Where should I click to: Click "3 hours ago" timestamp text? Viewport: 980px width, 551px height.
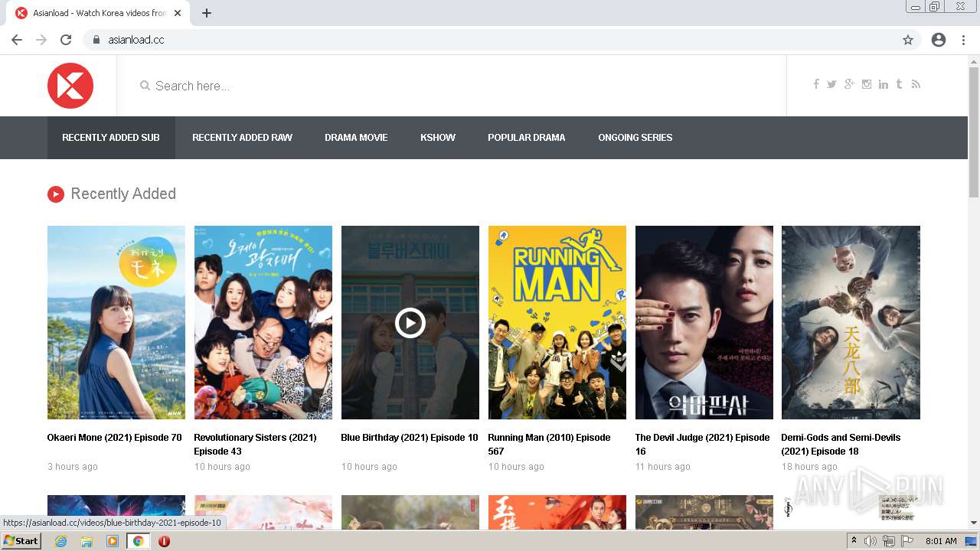click(73, 467)
